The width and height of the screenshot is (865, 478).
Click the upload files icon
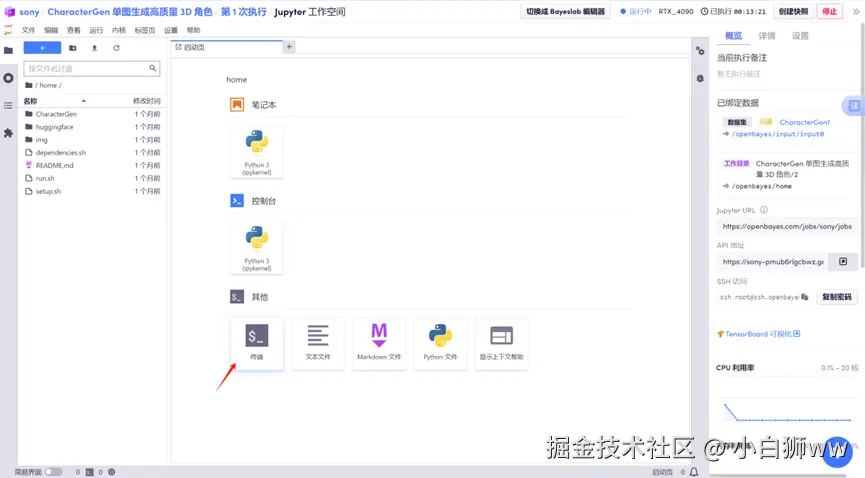[x=94, y=48]
